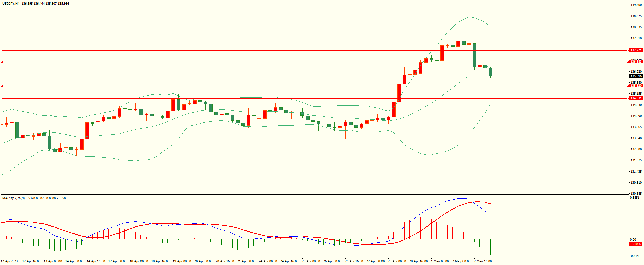Screen dimensions: 644x265
Task: Click the 28 Apr 16:00 time label
Action: pyautogui.click(x=418, y=261)
